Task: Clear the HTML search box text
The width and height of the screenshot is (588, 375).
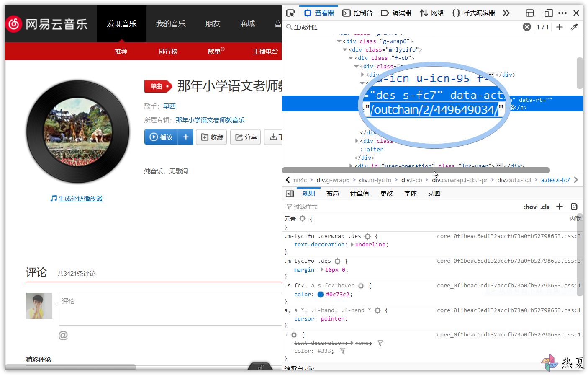Action: click(527, 27)
